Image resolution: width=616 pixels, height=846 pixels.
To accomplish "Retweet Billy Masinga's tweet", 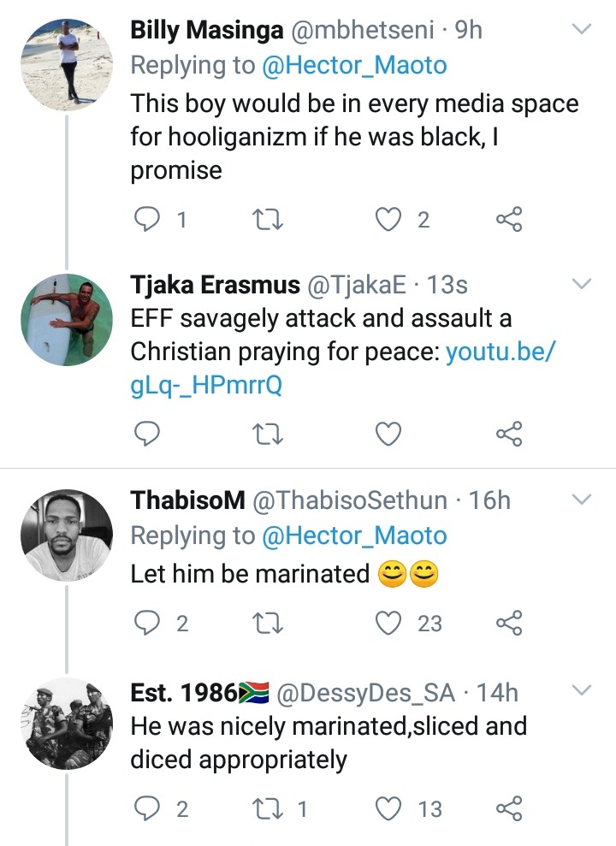I will point(268,220).
